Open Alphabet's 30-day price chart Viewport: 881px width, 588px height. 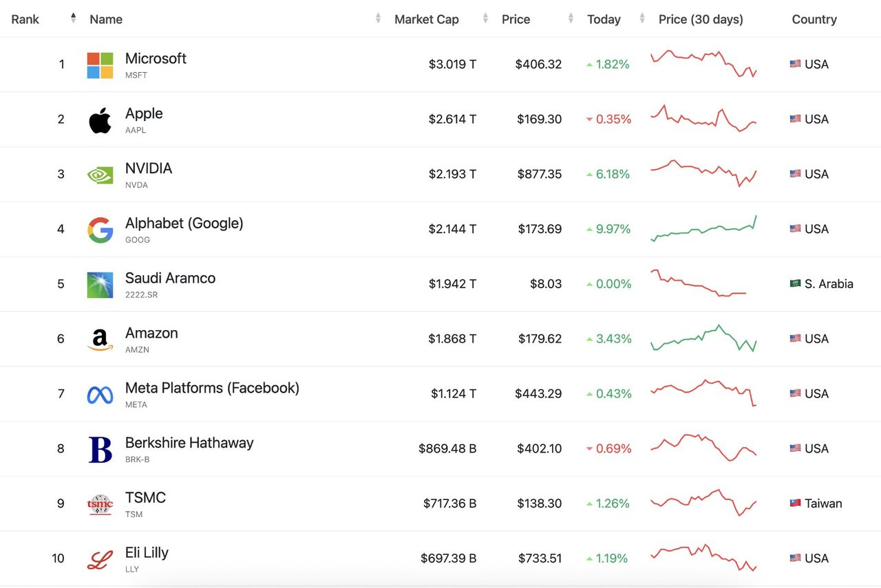point(703,229)
